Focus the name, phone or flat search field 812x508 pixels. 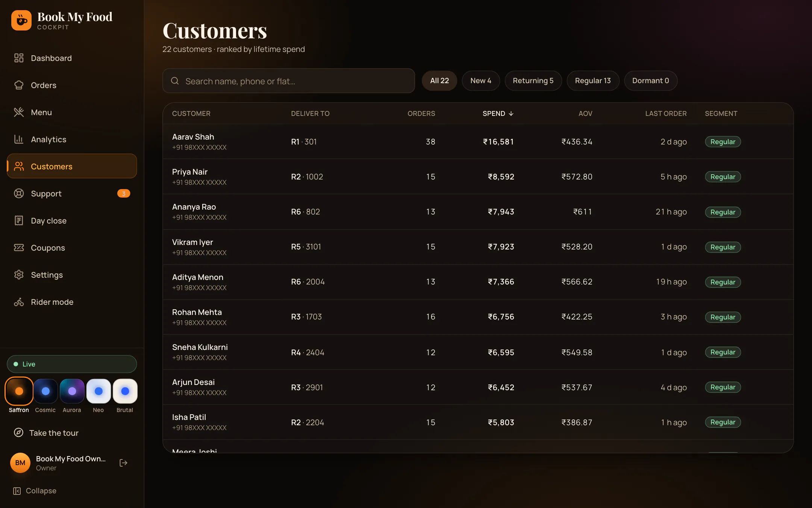(x=288, y=81)
